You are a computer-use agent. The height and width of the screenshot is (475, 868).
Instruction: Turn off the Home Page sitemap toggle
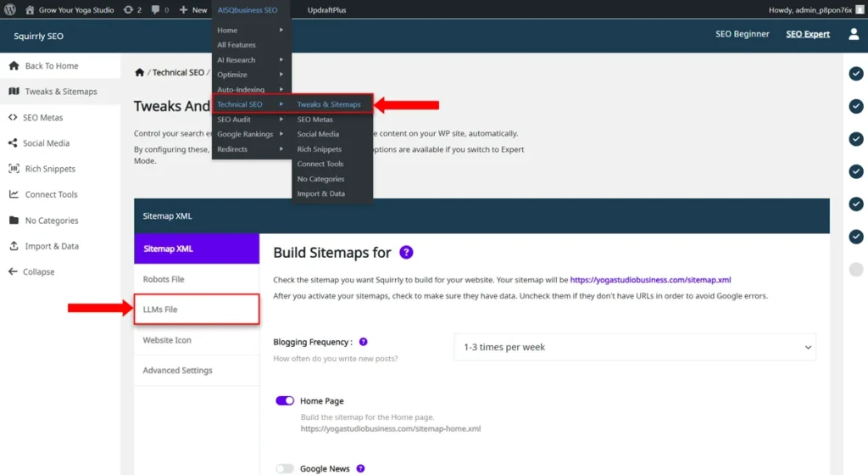pos(285,400)
